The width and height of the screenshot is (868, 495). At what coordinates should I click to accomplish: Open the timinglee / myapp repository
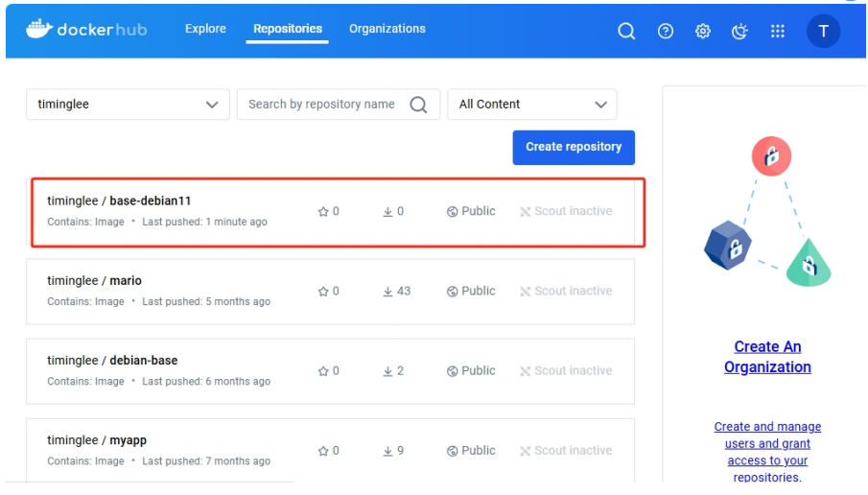pyautogui.click(x=96, y=439)
